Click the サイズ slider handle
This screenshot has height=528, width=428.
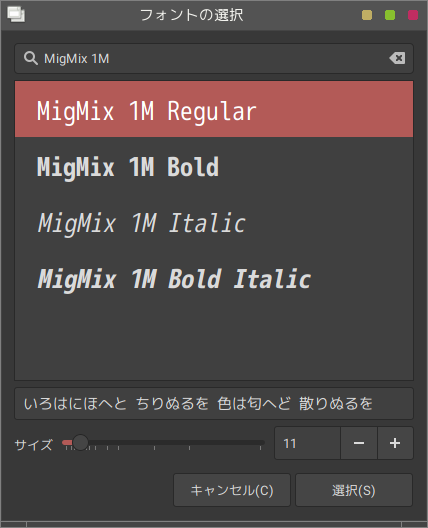(80, 442)
